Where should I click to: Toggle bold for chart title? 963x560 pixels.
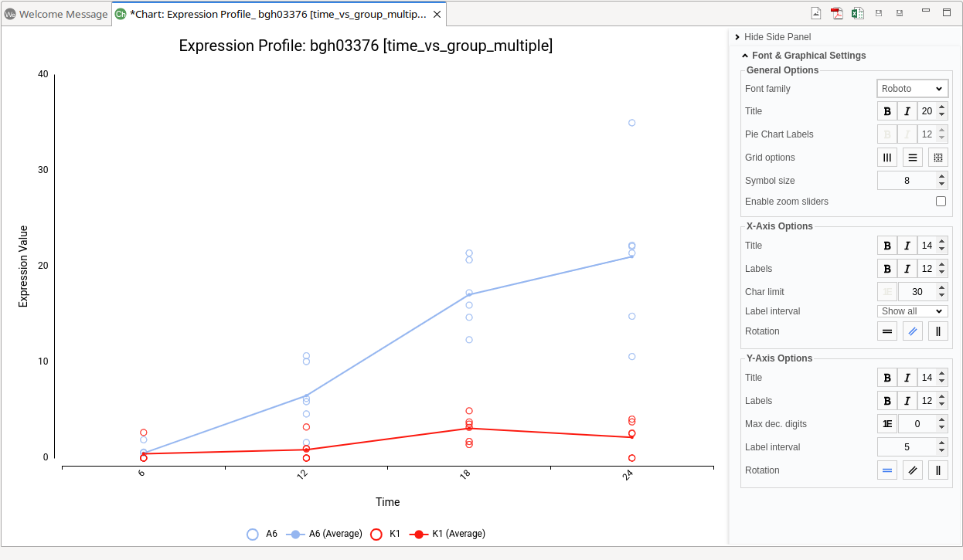click(887, 111)
